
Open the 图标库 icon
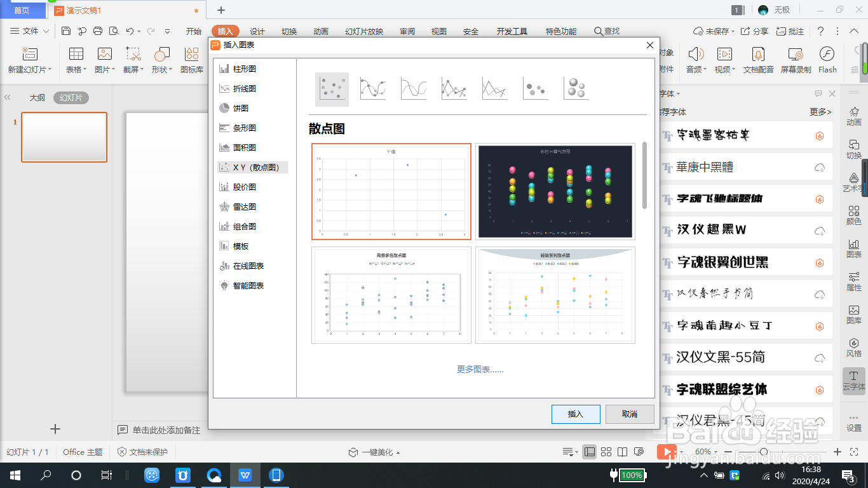(x=192, y=60)
